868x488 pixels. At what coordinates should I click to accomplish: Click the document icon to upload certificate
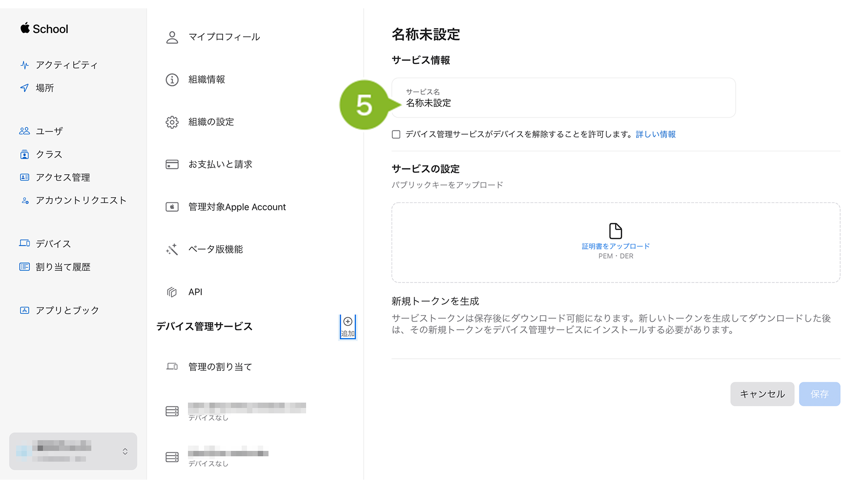(615, 231)
